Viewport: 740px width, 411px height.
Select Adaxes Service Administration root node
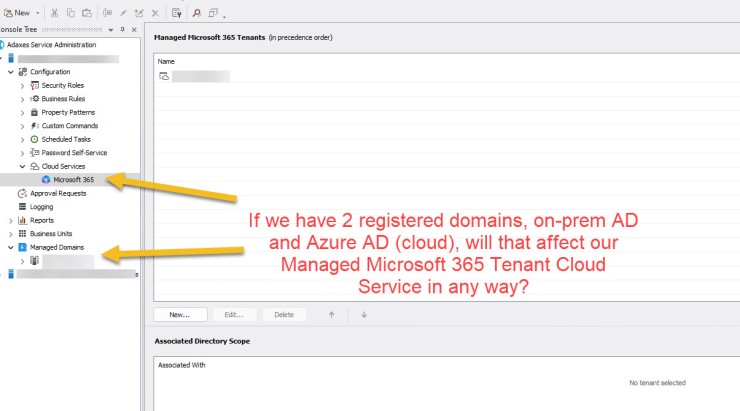click(51, 45)
